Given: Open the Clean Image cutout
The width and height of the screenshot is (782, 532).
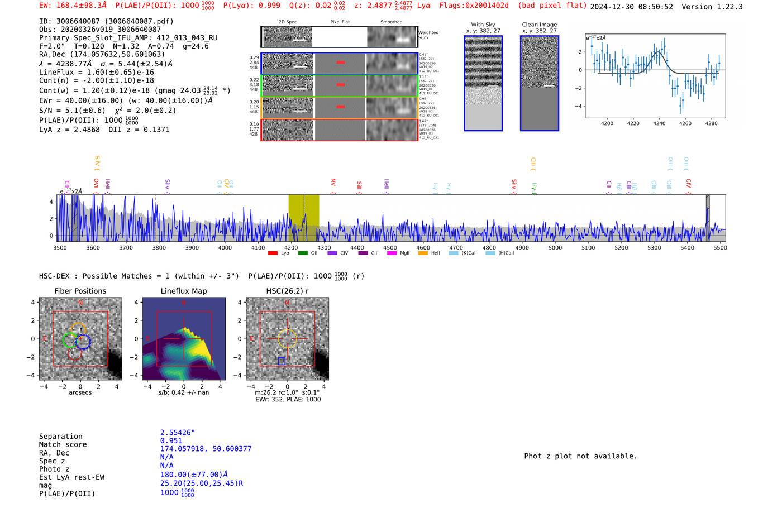Looking at the screenshot, I should (540, 83).
